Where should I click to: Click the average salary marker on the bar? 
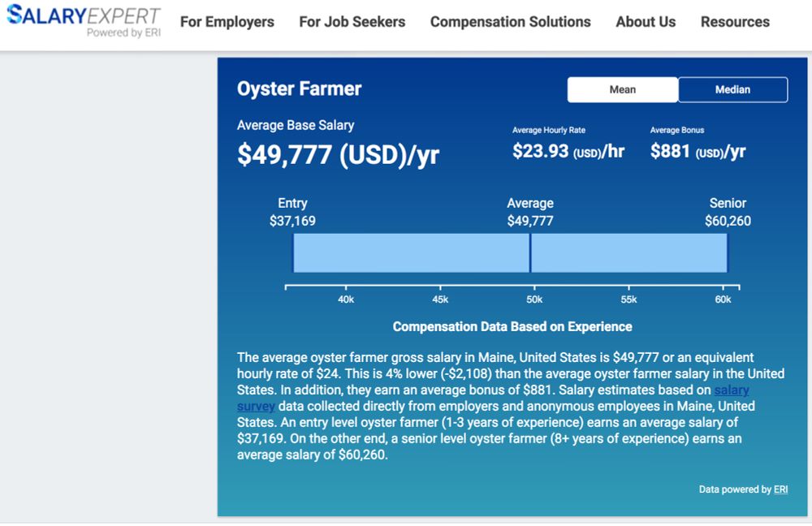531,252
